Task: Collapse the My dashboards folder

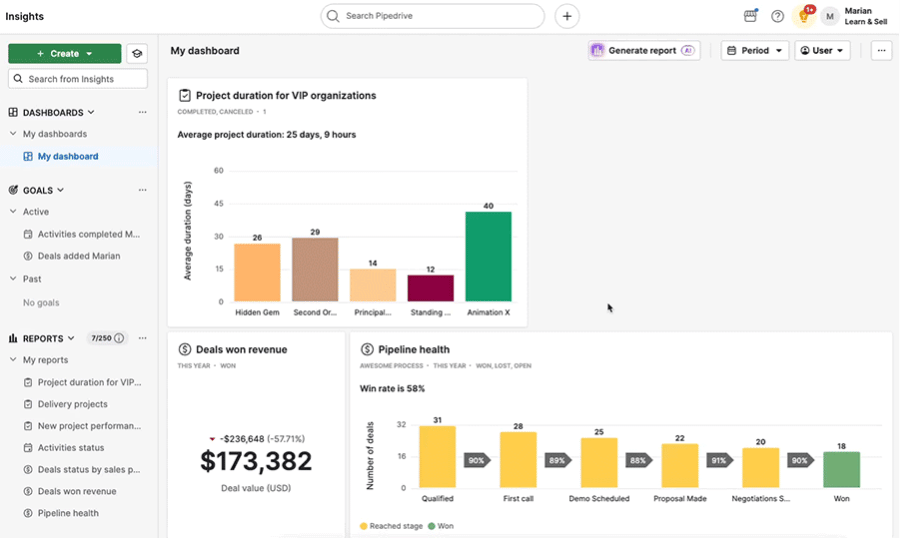Action: (13, 133)
